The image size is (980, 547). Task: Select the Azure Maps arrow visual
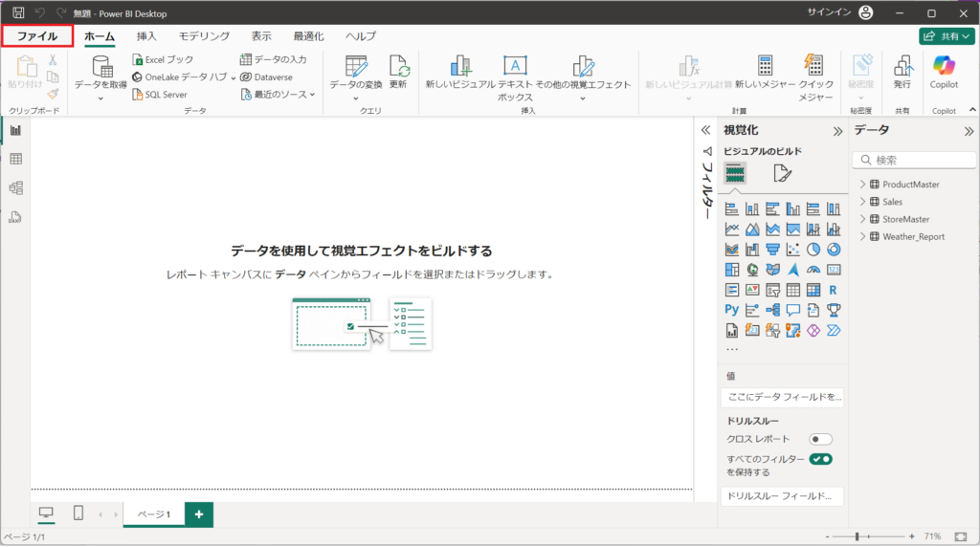793,270
